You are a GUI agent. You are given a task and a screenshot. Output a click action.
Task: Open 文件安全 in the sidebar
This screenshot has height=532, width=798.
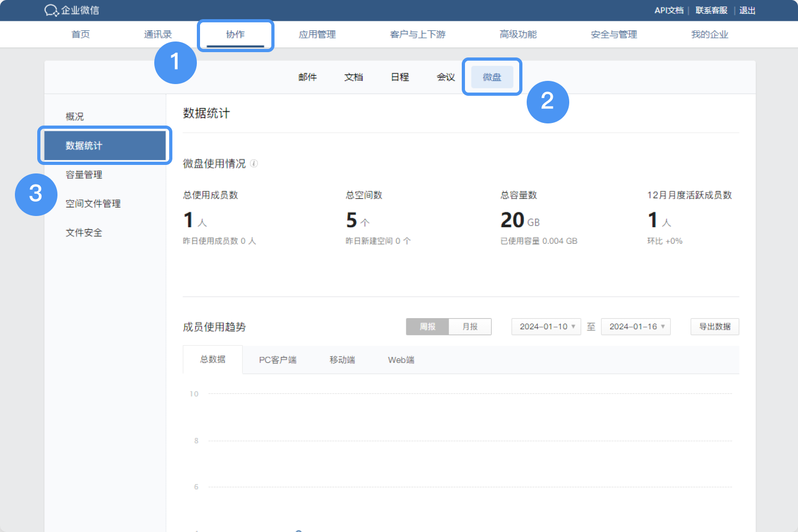click(84, 232)
